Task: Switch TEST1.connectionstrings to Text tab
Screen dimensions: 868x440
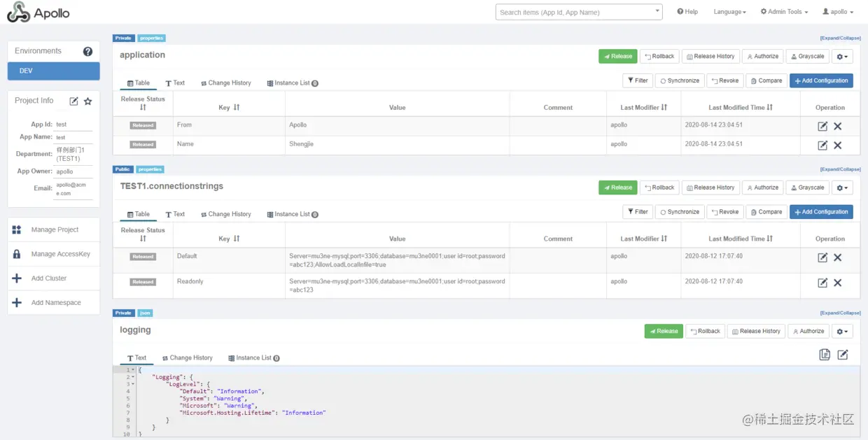Action: pos(175,214)
